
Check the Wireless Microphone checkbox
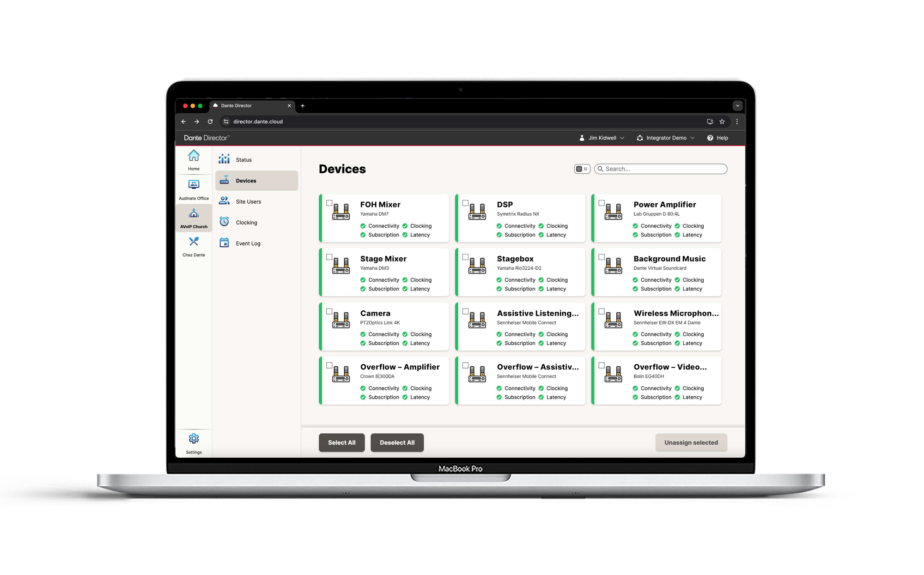pyautogui.click(x=602, y=311)
